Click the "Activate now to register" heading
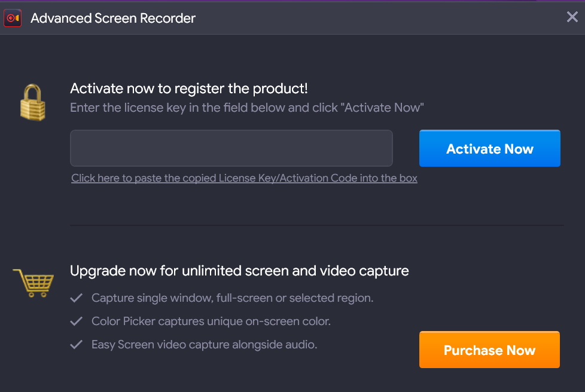This screenshot has height=392, width=585. (189, 89)
